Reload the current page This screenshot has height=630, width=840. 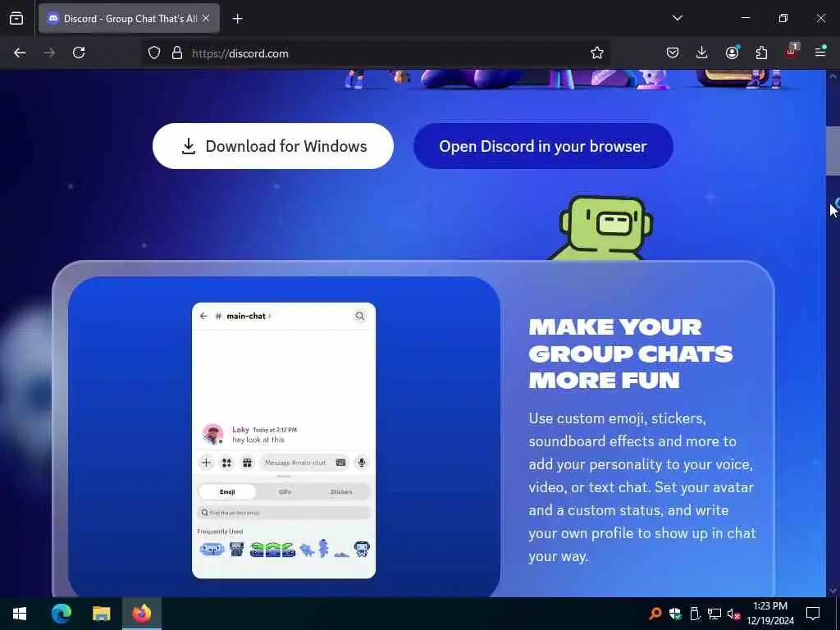79,52
